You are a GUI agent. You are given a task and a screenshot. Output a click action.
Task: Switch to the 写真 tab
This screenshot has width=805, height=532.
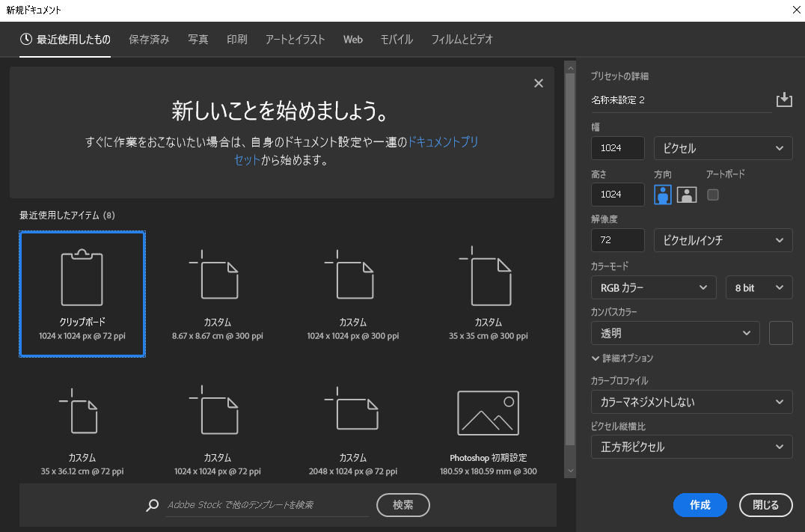pyautogui.click(x=198, y=40)
